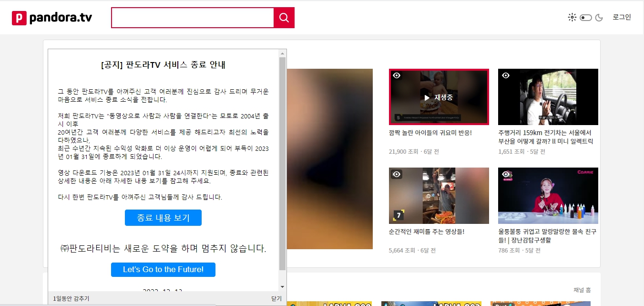This screenshot has height=306, width=644.
Task: Click title 올통불퉁 귀엽고 말랑말랑한 물속 친구들
Action: 547,236
